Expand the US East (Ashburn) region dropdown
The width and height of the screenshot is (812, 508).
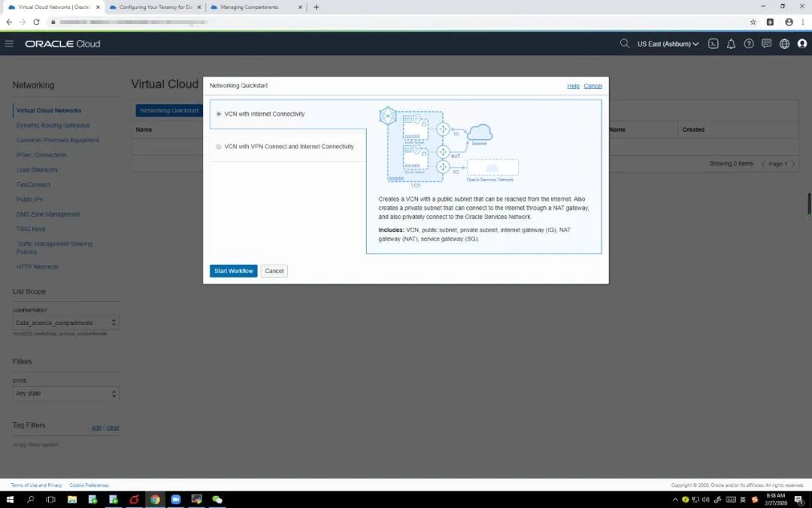click(668, 44)
